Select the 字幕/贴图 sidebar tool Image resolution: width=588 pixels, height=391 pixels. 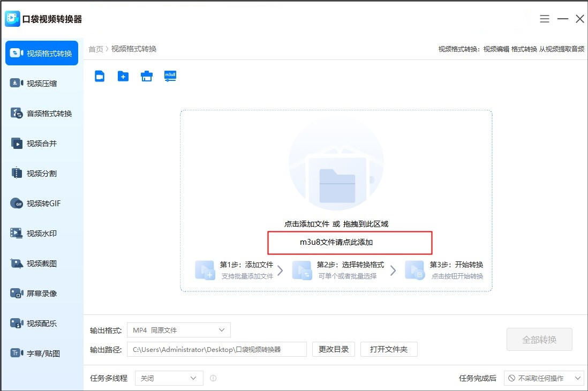tap(43, 353)
